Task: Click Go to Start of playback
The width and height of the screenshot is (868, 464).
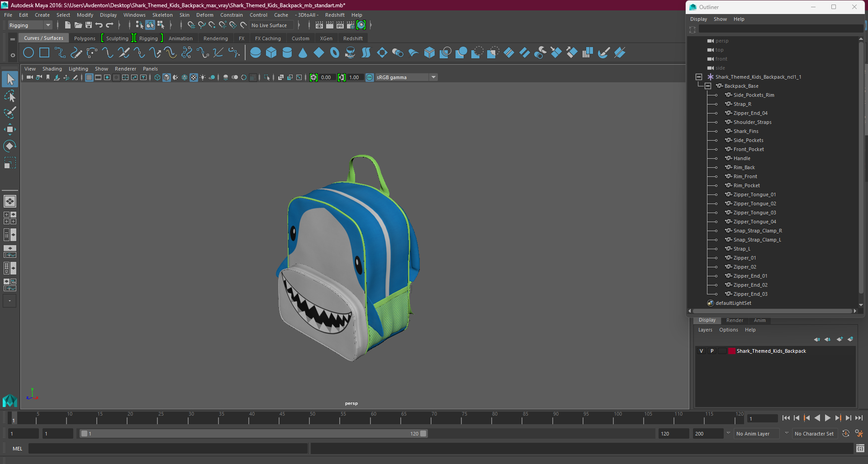Action: click(786, 418)
